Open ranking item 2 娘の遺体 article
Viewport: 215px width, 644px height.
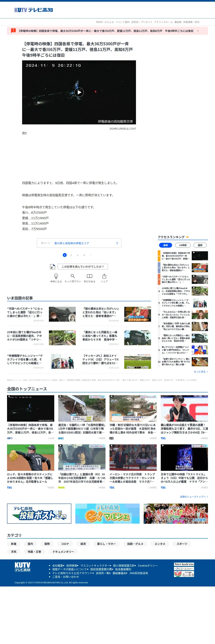click(183, 267)
